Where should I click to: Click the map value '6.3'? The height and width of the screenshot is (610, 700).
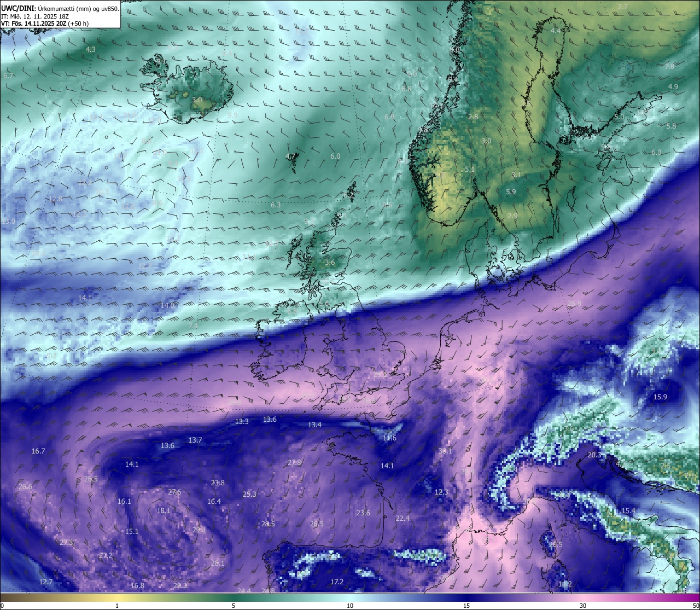[276, 205]
